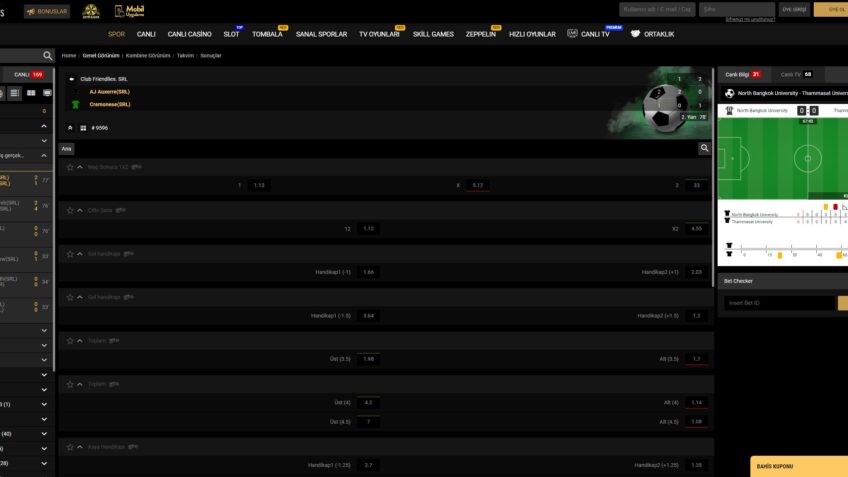
Task: Favorite the Maç Sonucu 1X2 market star
Action: click(70, 167)
